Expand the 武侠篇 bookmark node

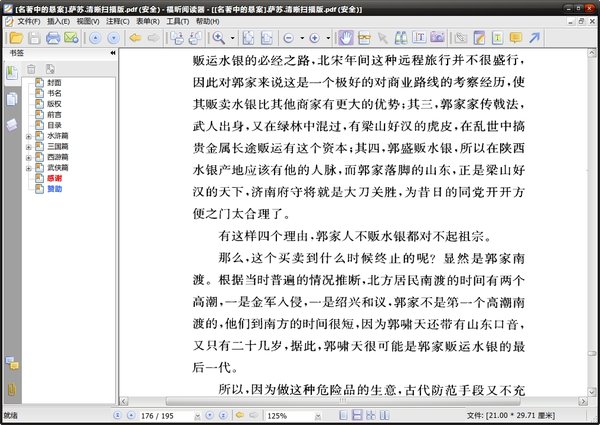(x=29, y=167)
